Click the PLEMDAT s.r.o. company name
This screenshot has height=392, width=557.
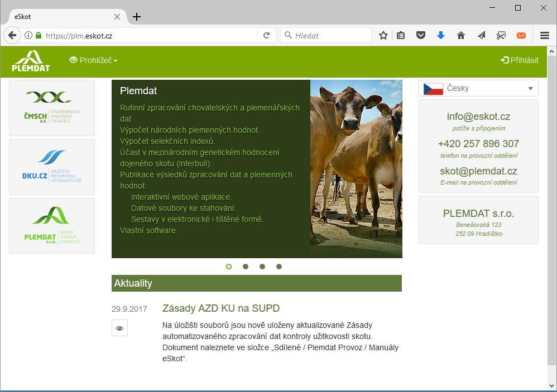tap(478, 213)
